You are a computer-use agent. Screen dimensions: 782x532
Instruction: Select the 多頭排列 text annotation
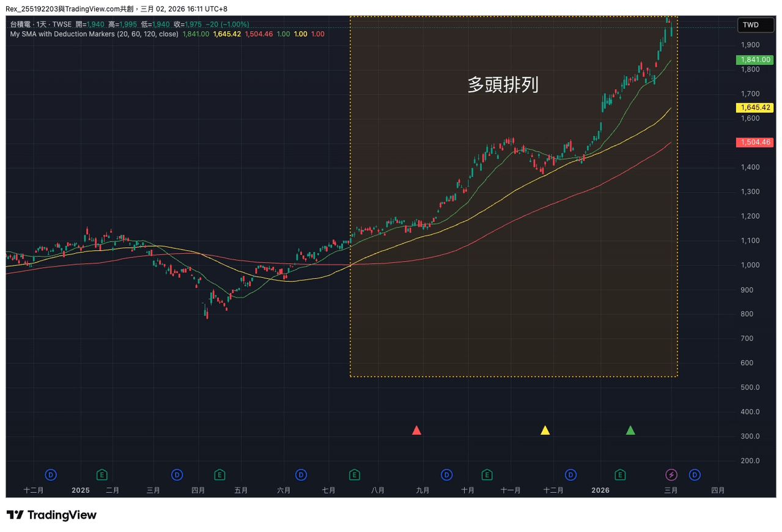click(x=503, y=85)
